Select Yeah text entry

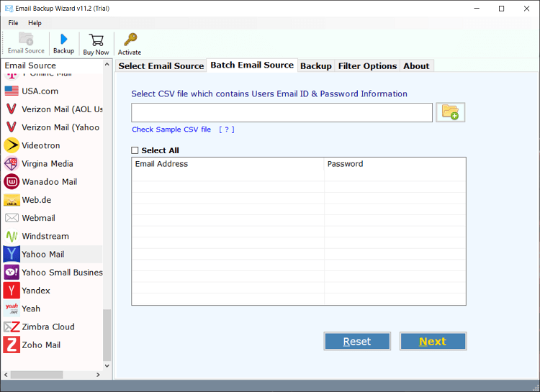point(31,309)
